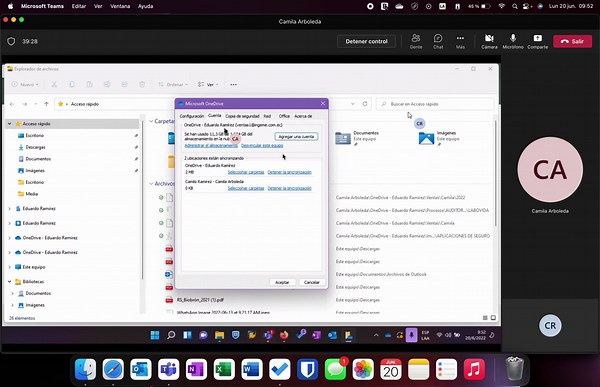This screenshot has height=387, width=600.
Task: Click the Agregar una cuenta button
Action: pos(296,137)
